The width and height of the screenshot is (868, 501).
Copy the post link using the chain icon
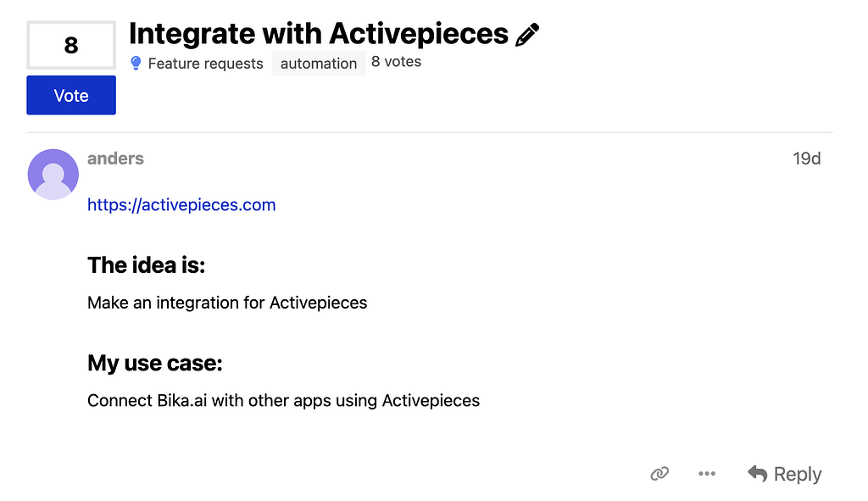click(x=659, y=474)
